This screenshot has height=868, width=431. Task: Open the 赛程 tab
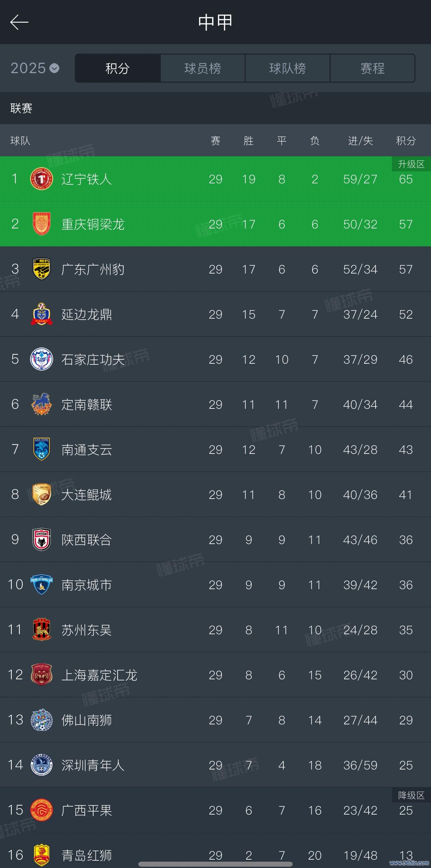click(x=373, y=68)
